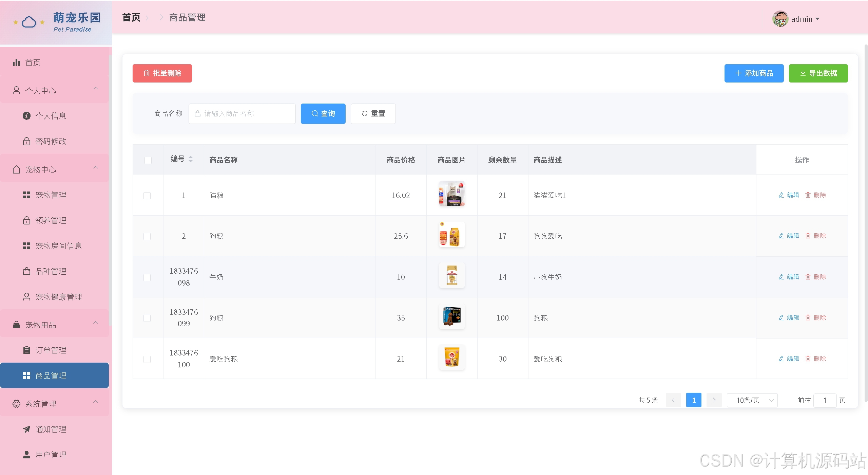The image size is (868, 475).
Task: Click the clipboard icon beside 订单管理
Action: 26,350
